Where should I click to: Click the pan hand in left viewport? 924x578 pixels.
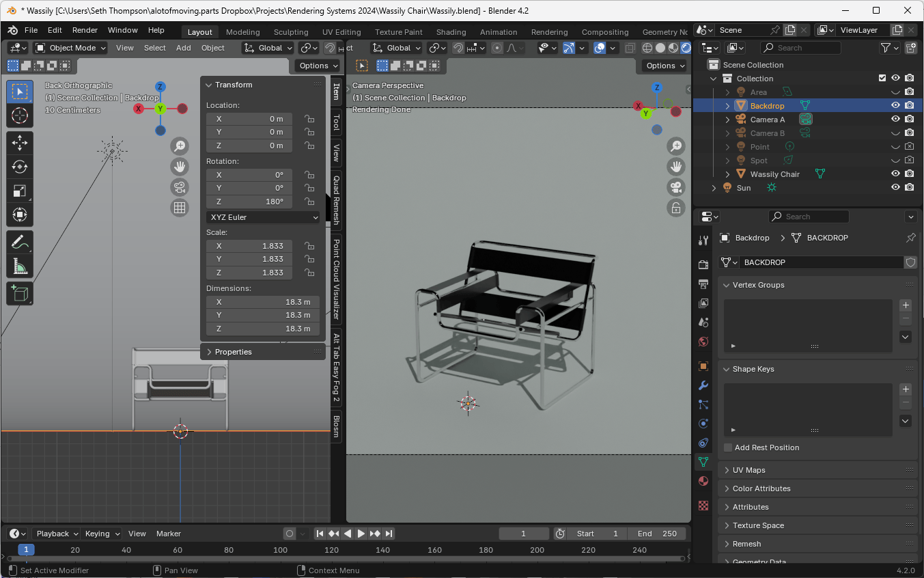(x=180, y=166)
